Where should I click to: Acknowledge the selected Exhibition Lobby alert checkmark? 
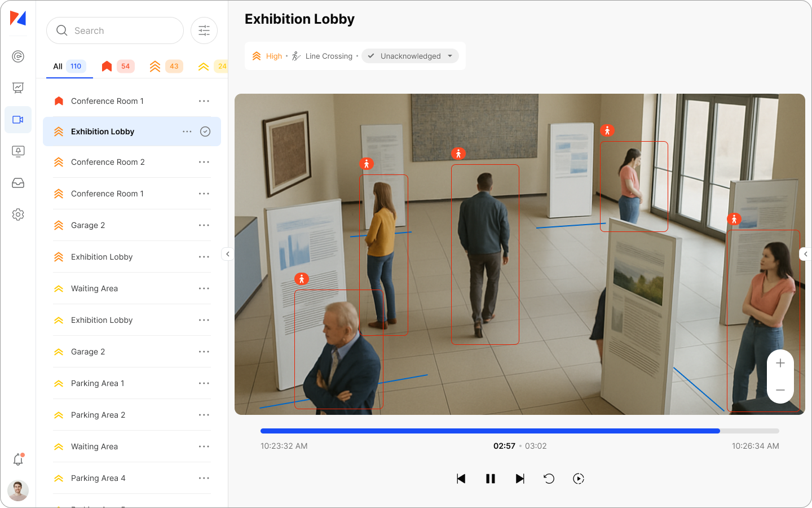205,132
